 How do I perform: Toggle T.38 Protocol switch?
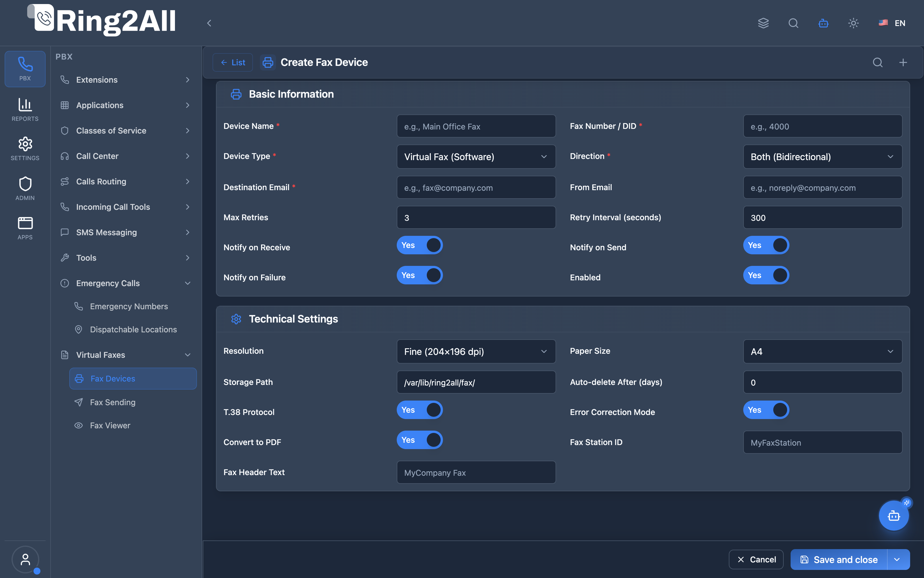coord(420,410)
